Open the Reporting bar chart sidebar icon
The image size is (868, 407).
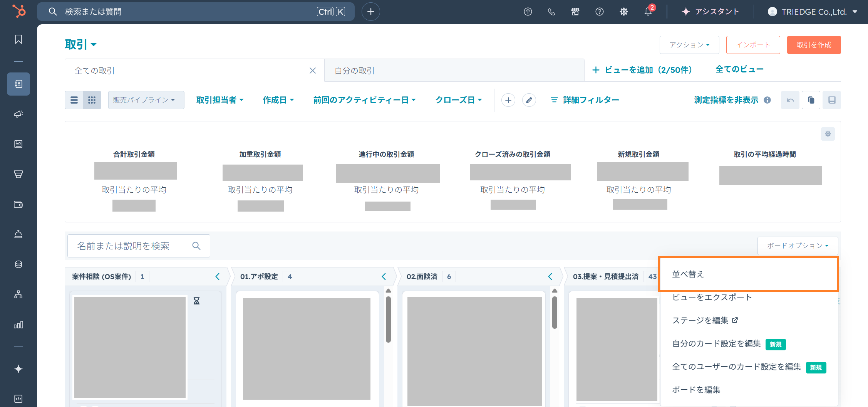tap(18, 325)
